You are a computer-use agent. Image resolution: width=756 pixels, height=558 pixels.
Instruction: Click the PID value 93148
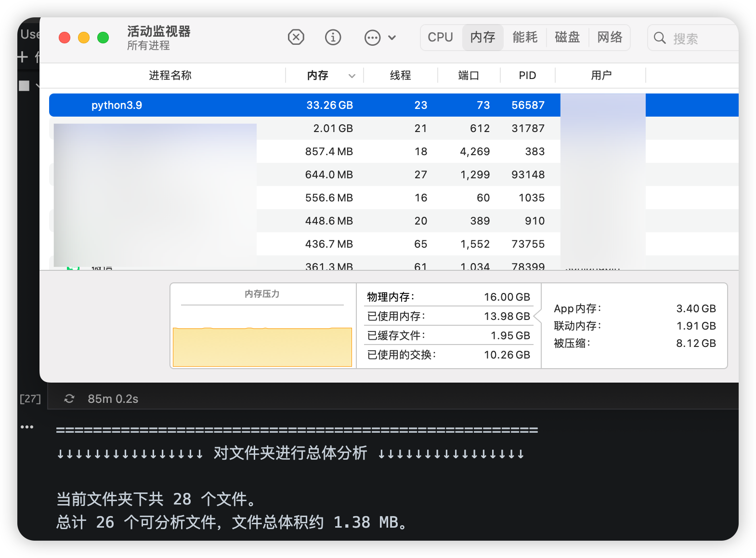[x=528, y=174]
